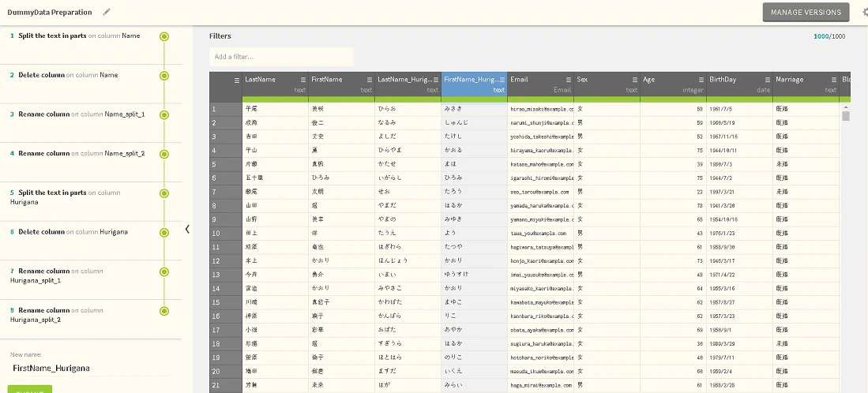Click birthday cell 1979/7/11
The width and height of the screenshot is (868, 393).
(739, 357)
